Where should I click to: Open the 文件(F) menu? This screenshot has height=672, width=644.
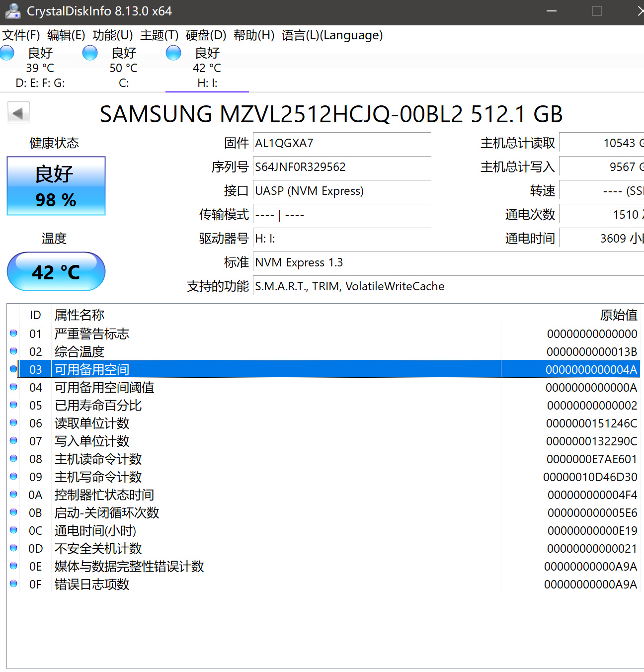pos(21,35)
